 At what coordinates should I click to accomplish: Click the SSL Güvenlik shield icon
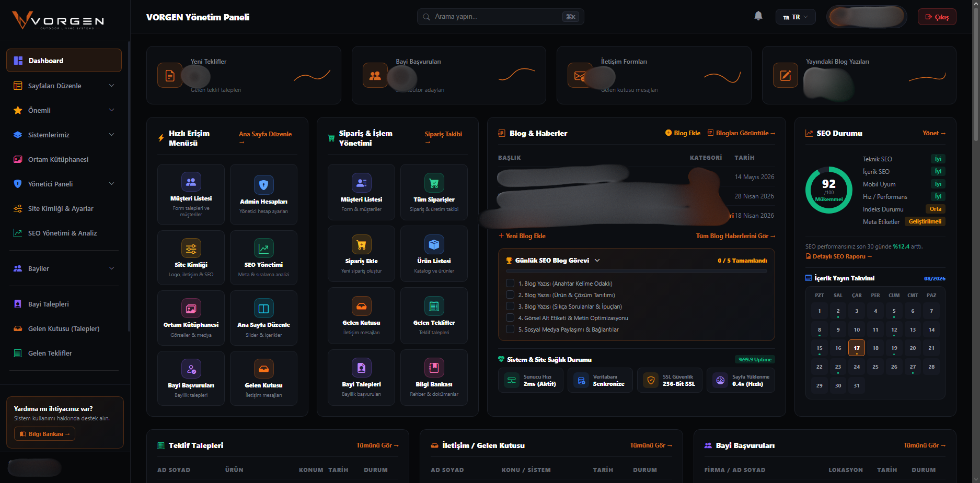[651, 380]
